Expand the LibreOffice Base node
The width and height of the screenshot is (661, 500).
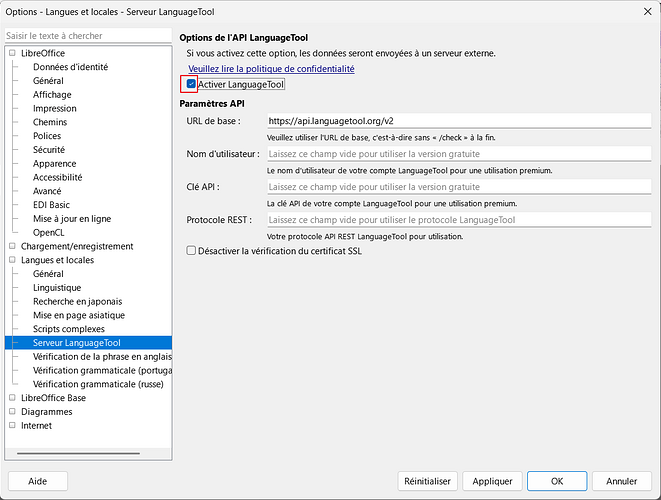(x=13, y=398)
